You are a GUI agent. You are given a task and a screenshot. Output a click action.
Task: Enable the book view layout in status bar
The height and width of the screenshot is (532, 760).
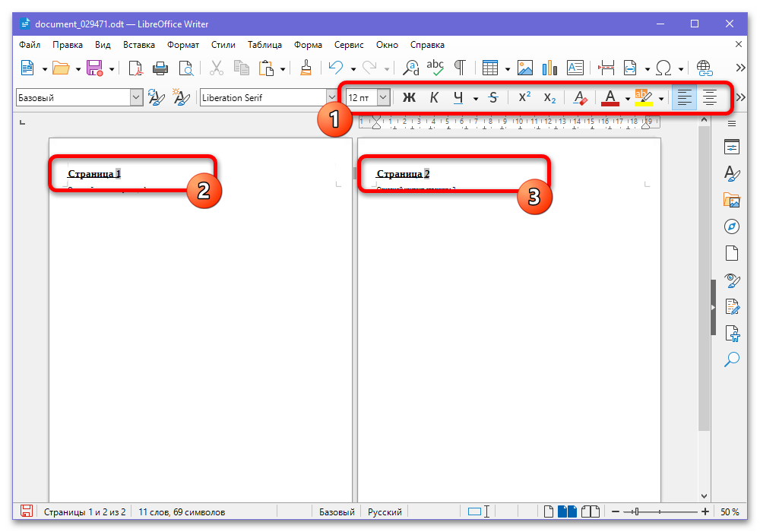(591, 511)
